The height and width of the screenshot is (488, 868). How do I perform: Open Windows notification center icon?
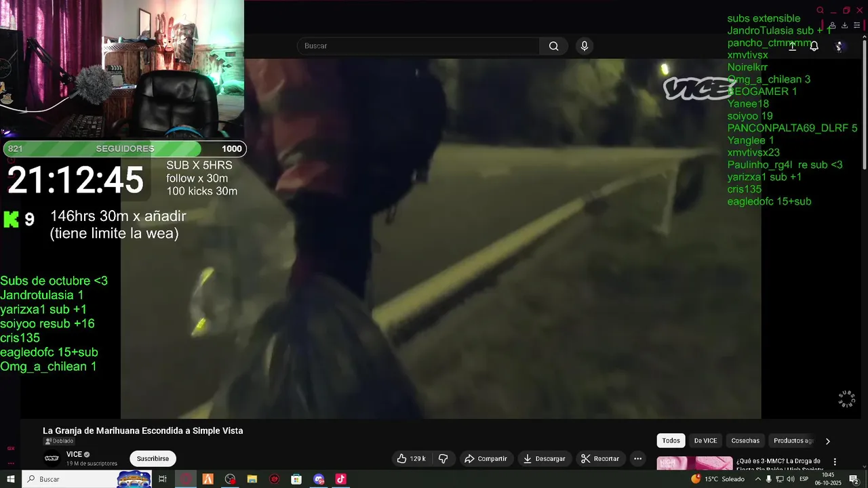click(854, 479)
